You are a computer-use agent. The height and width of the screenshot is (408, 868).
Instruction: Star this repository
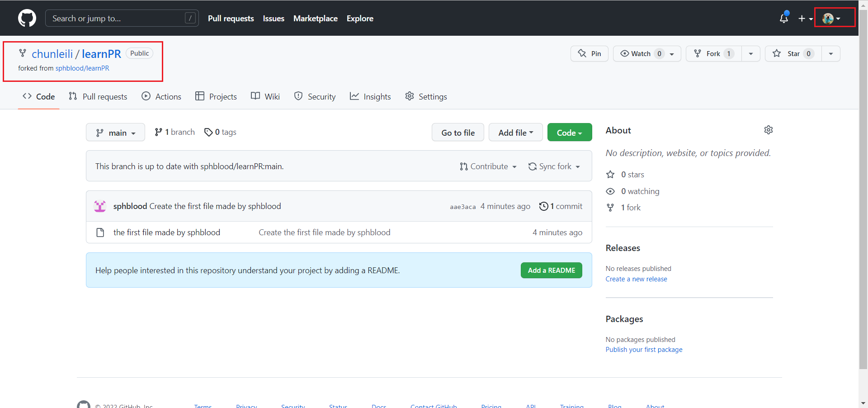click(793, 53)
